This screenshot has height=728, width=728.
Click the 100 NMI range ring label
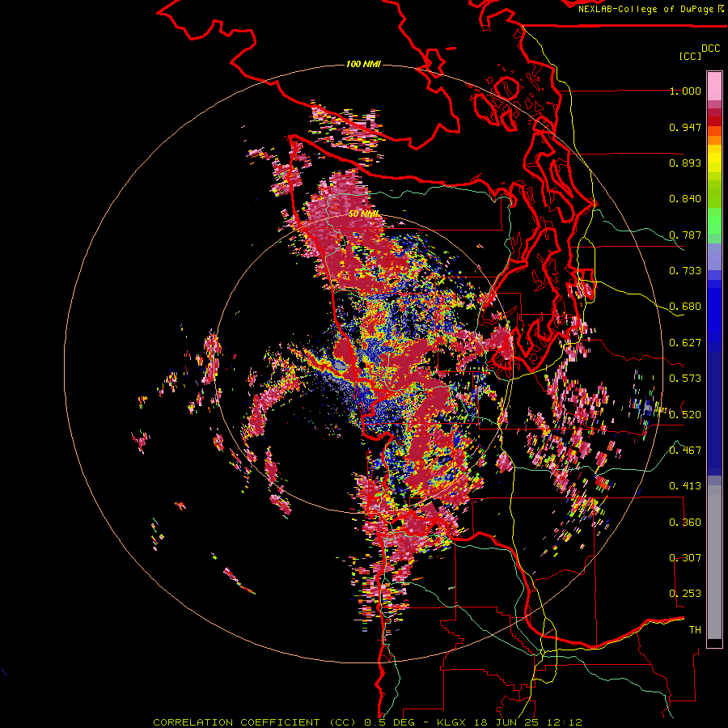(363, 64)
